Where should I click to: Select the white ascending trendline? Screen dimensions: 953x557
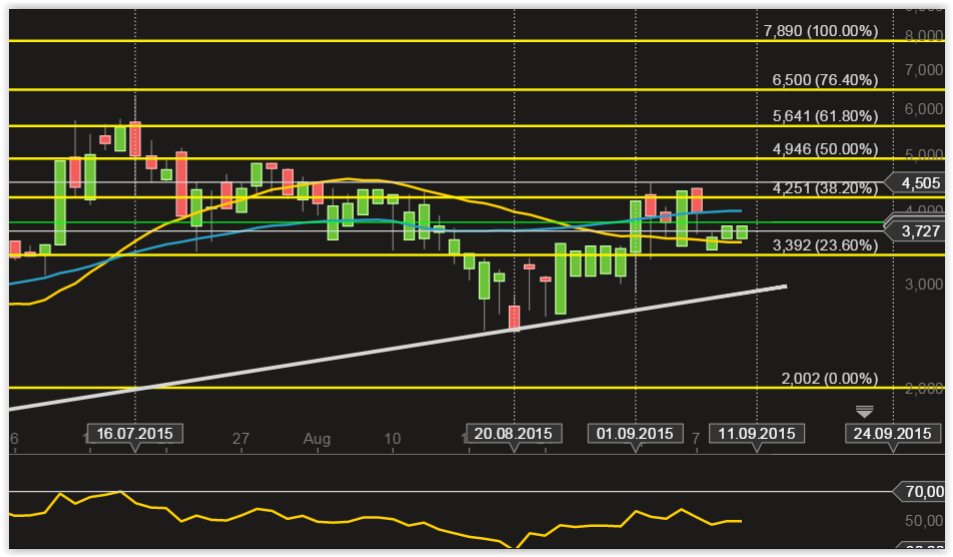(398, 348)
